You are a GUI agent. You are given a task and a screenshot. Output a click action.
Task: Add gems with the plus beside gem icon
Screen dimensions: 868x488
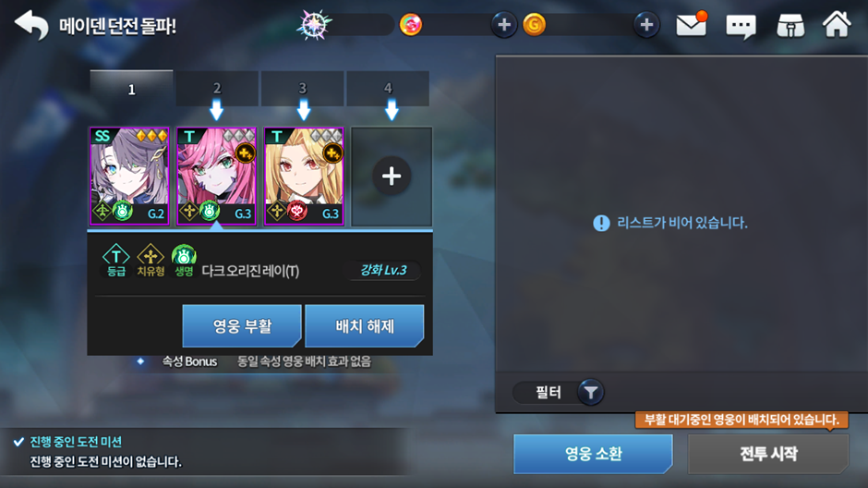click(504, 25)
